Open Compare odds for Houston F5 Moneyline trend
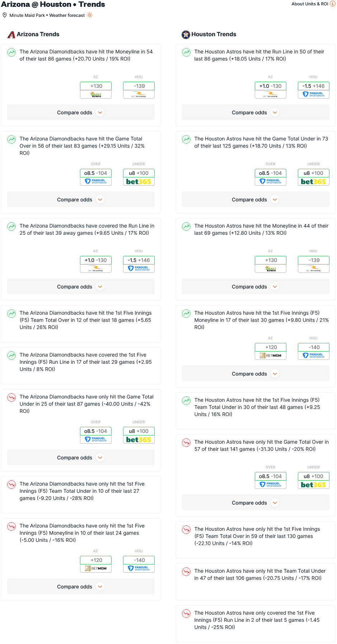 [256, 374]
